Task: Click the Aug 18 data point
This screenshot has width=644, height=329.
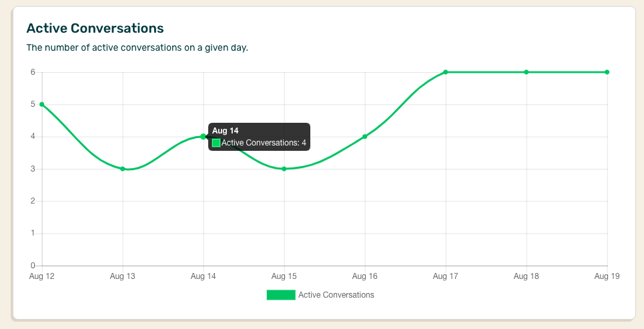Action: pos(527,72)
